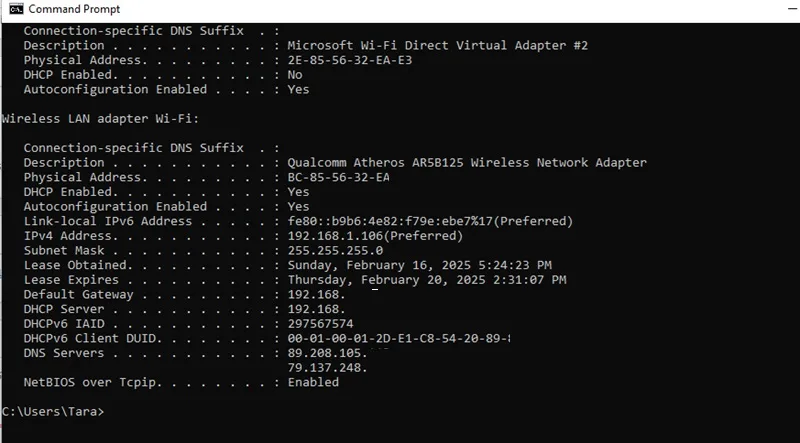
Task: Click the C:\Users\Tara> prompt line
Action: point(53,411)
